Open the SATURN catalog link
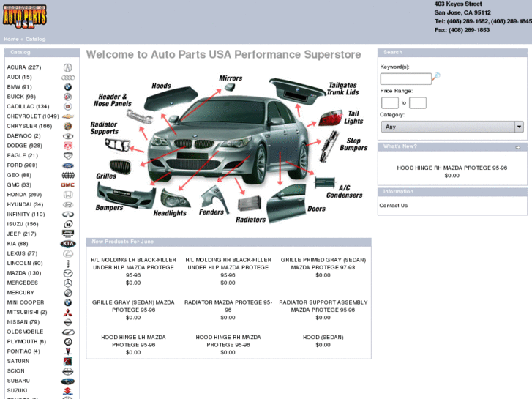Screen dimensions: 532x399 [18, 362]
